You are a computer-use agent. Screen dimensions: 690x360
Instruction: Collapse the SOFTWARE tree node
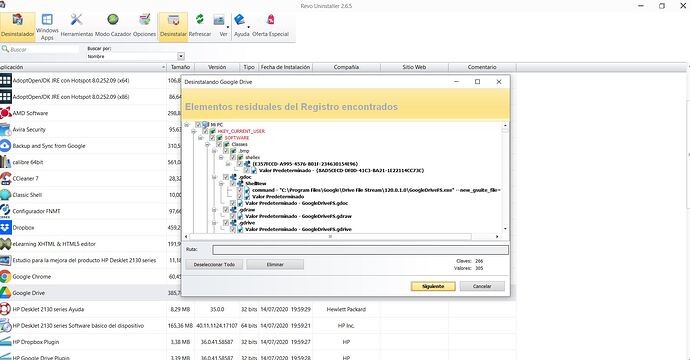[201, 138]
